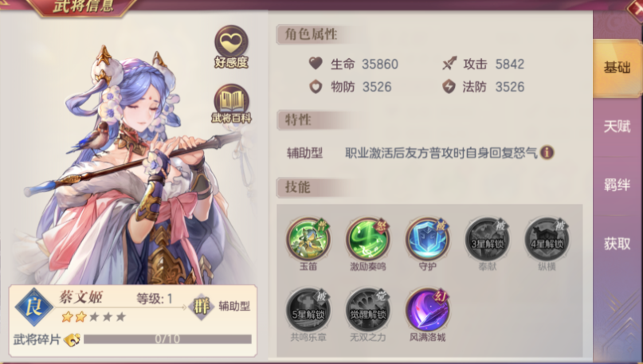Image resolution: width=643 pixels, height=364 pixels.
Task: Open the 获取 tab
Action: coord(617,244)
